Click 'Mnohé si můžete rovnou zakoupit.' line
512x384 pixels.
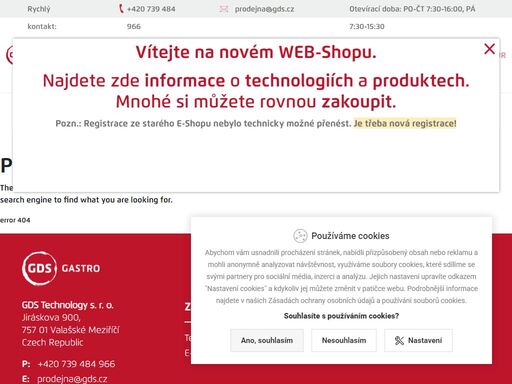point(256,101)
